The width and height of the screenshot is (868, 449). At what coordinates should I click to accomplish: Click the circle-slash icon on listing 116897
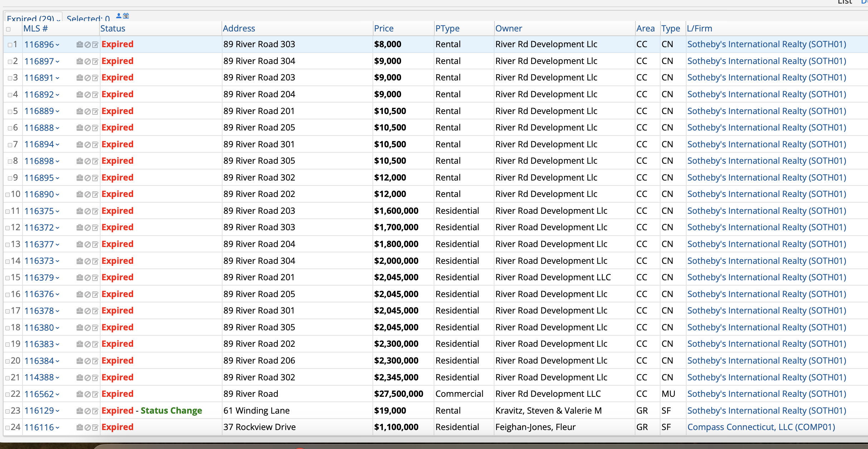pos(87,61)
